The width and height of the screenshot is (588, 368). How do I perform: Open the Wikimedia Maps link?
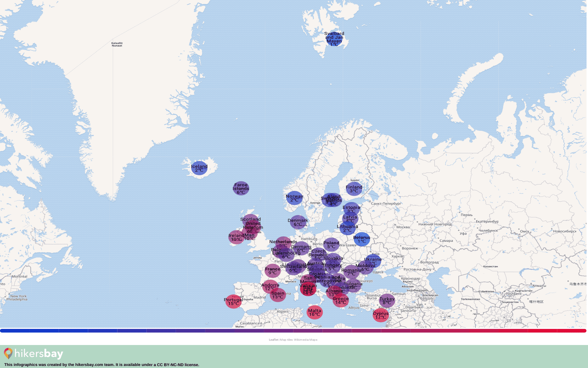click(305, 340)
